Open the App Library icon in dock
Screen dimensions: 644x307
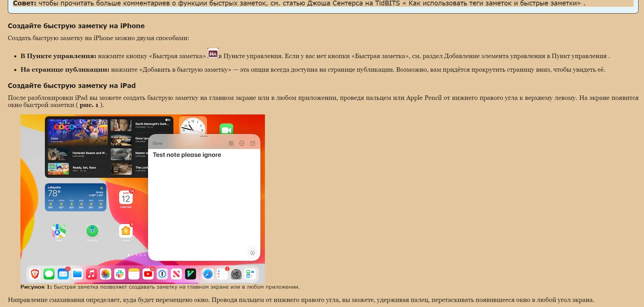250,274
